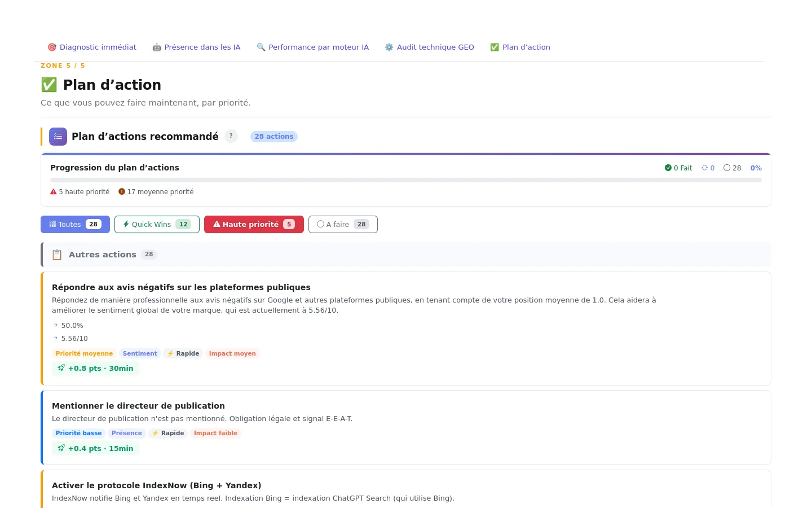Collapse the Autres actions section header
812x508 pixels.
tap(406, 255)
